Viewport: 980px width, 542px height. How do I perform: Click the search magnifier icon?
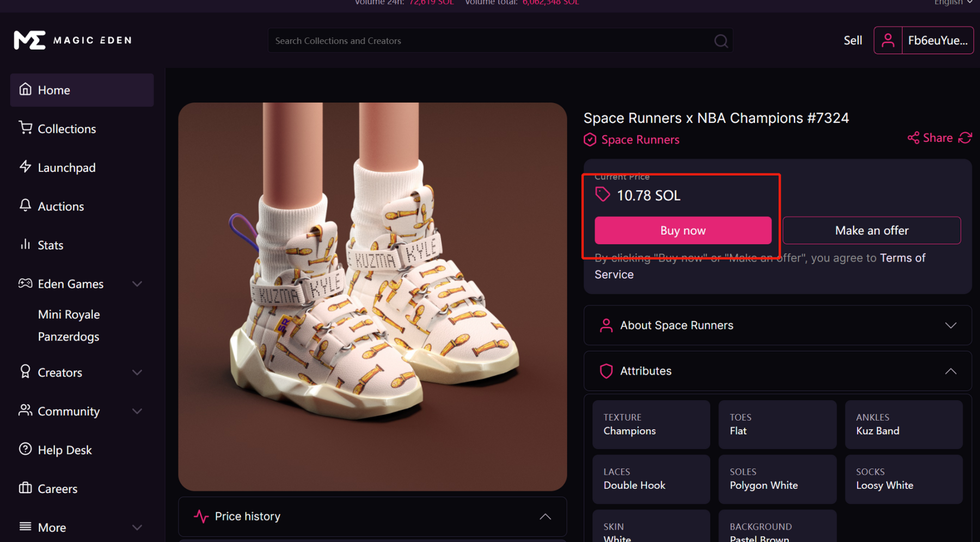tap(721, 41)
